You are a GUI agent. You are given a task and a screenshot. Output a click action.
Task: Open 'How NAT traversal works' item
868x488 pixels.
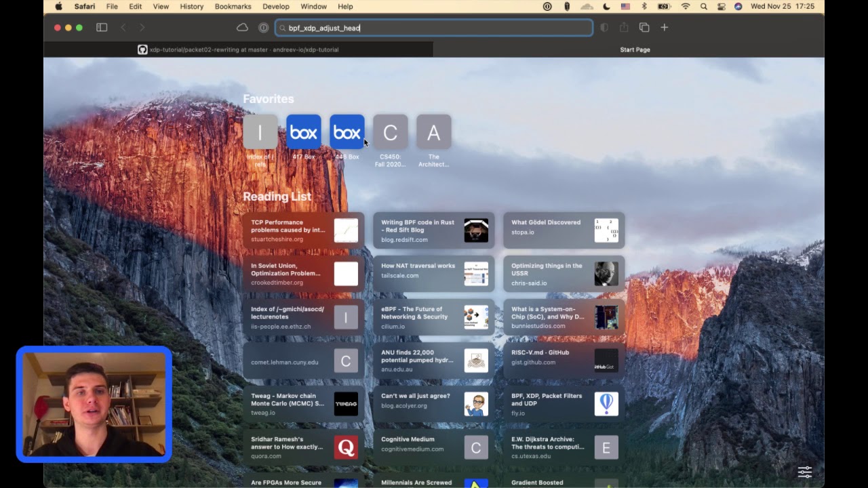click(433, 274)
